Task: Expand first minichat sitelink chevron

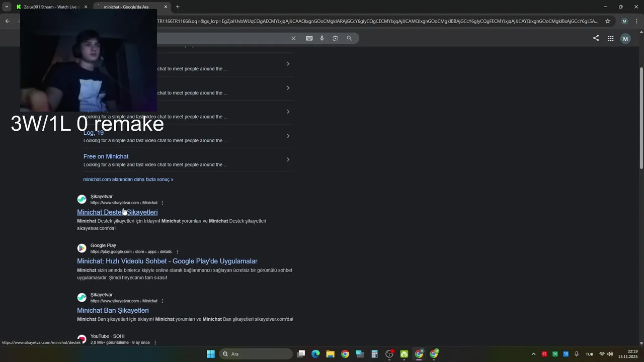Action: [x=288, y=64]
